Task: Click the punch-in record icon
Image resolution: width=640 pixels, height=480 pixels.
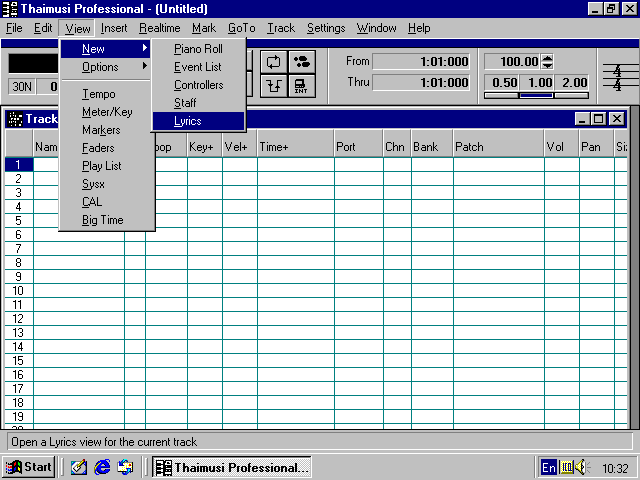Action: [x=273, y=86]
